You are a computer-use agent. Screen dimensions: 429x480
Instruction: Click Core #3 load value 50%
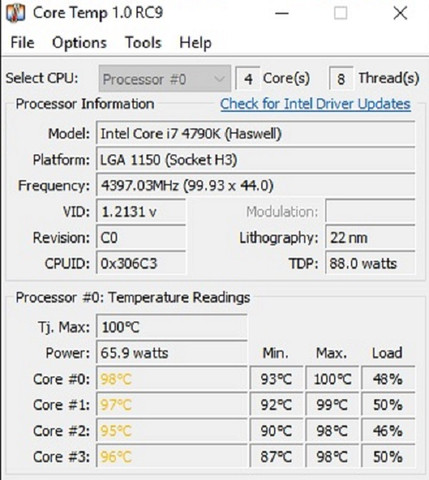tap(388, 457)
